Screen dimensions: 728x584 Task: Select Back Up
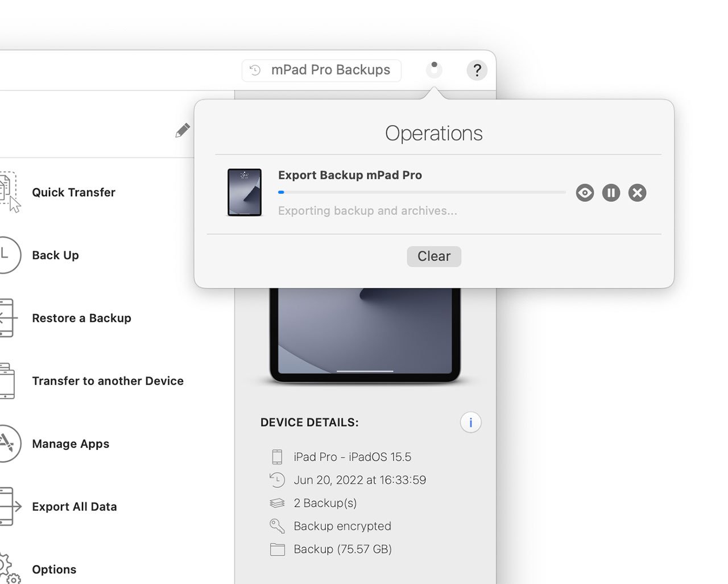(x=55, y=255)
